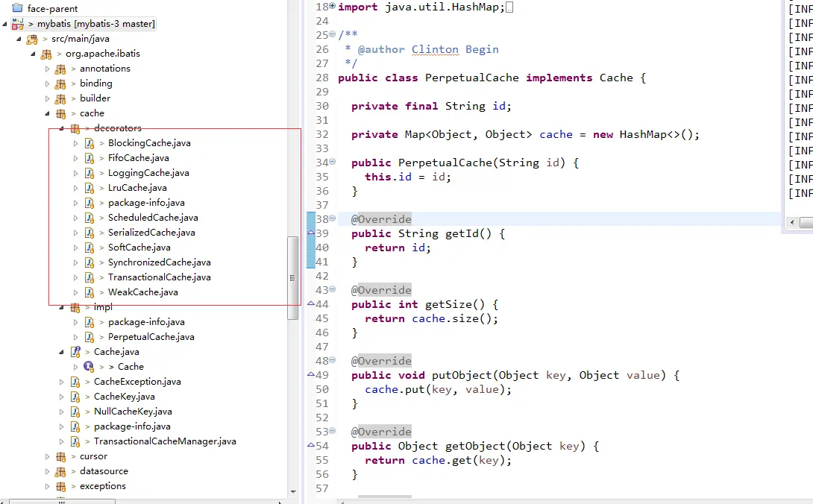
Task: Click the ScheduledCache.java file icon
Action: (90, 218)
